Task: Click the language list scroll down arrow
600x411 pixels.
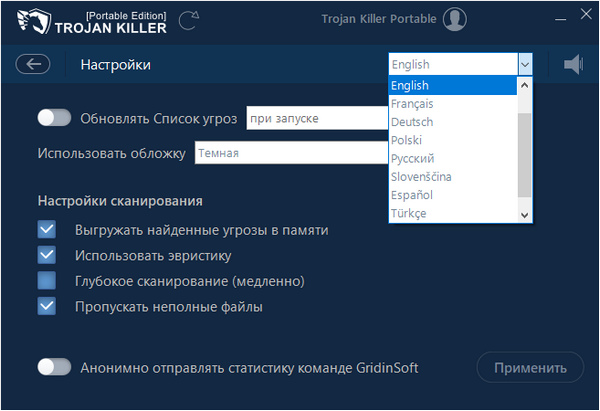Action: coord(525,215)
